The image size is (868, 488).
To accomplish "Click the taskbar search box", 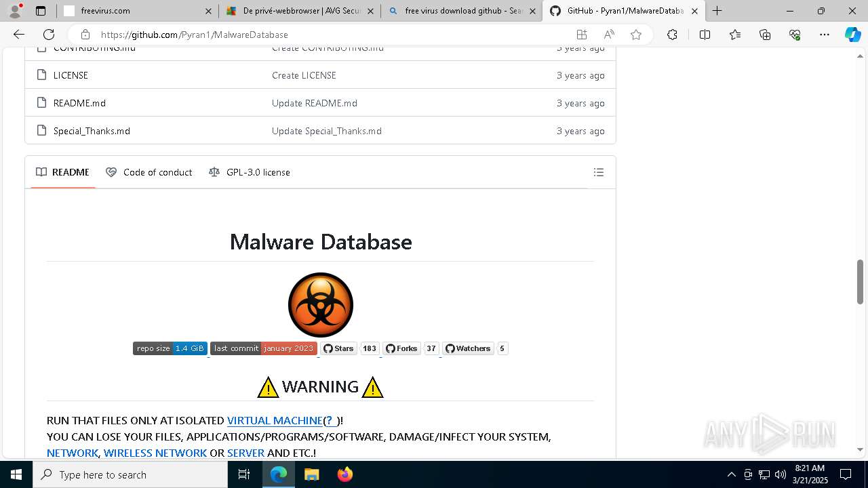I will [x=130, y=474].
